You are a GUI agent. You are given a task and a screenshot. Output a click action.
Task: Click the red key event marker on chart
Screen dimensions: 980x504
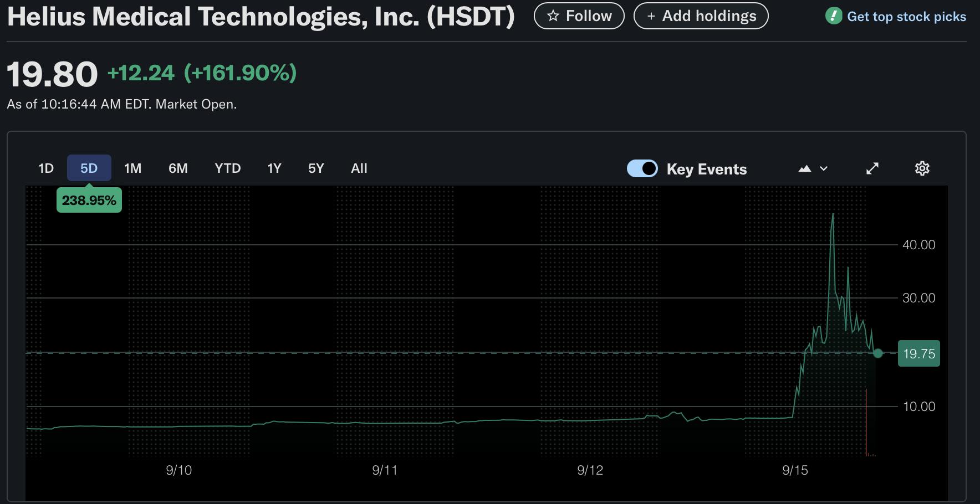click(866, 421)
